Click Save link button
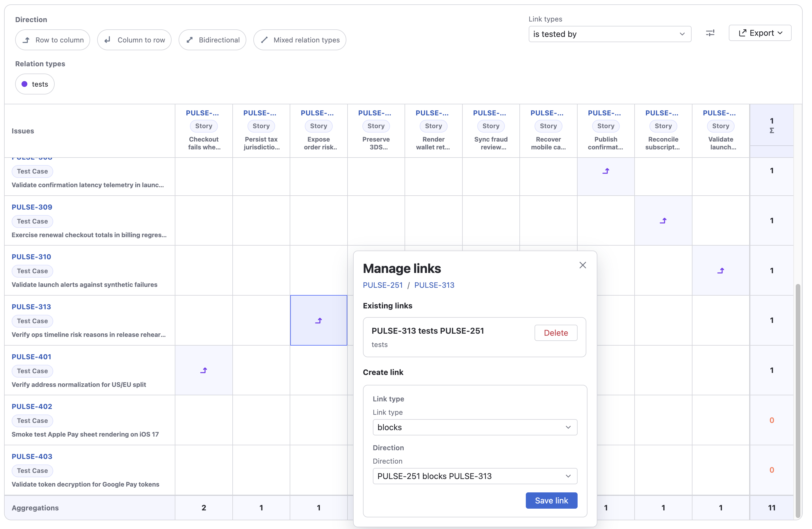This screenshot has width=812, height=529. pos(551,500)
